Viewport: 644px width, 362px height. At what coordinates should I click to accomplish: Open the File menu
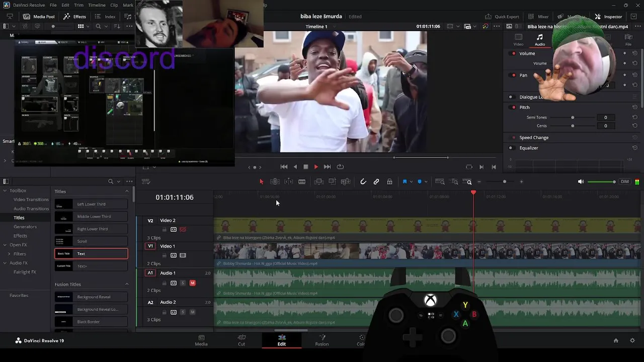pos(53,5)
